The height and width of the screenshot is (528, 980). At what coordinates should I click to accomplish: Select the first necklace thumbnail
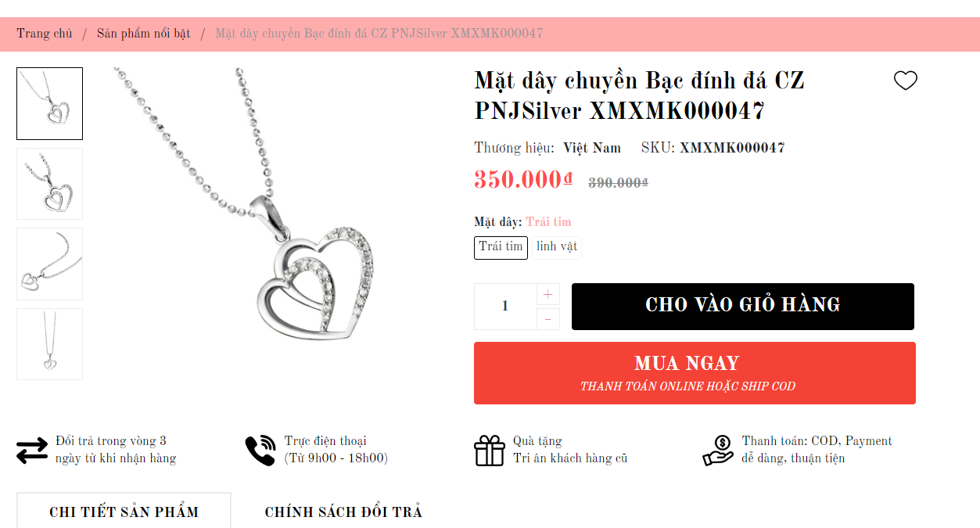click(x=49, y=103)
